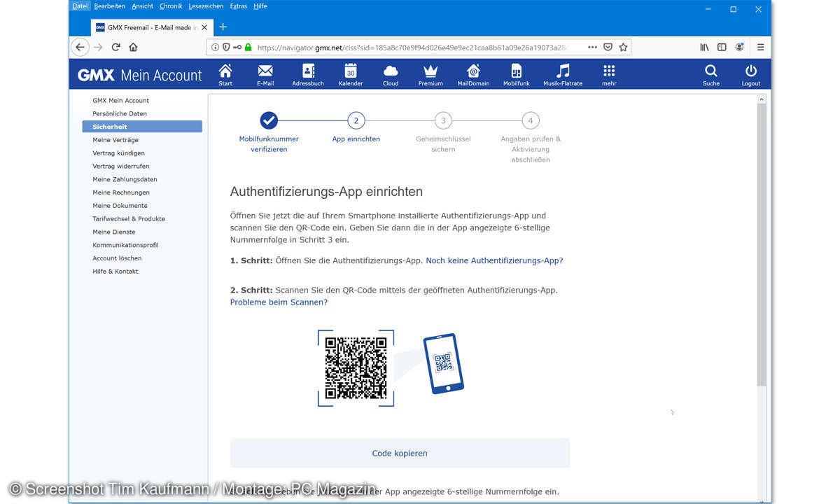The height and width of the screenshot is (504, 840).
Task: Go back with the browser back arrow
Action: (x=80, y=47)
